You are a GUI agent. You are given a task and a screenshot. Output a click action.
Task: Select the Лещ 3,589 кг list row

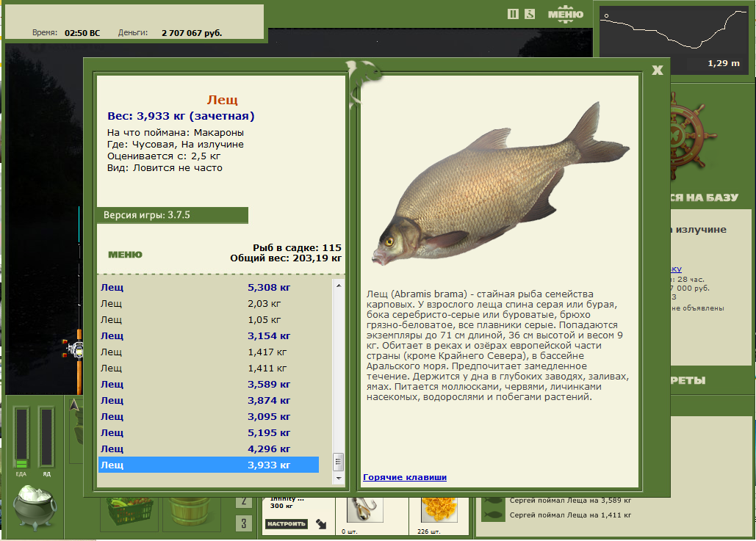[209, 384]
